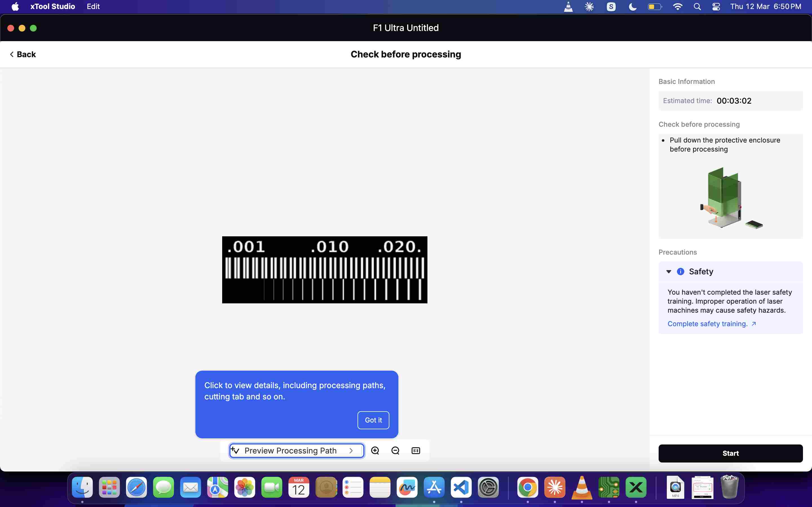812x507 pixels.
Task: Toggle Focus mode moon icon in menu bar
Action: (x=632, y=7)
